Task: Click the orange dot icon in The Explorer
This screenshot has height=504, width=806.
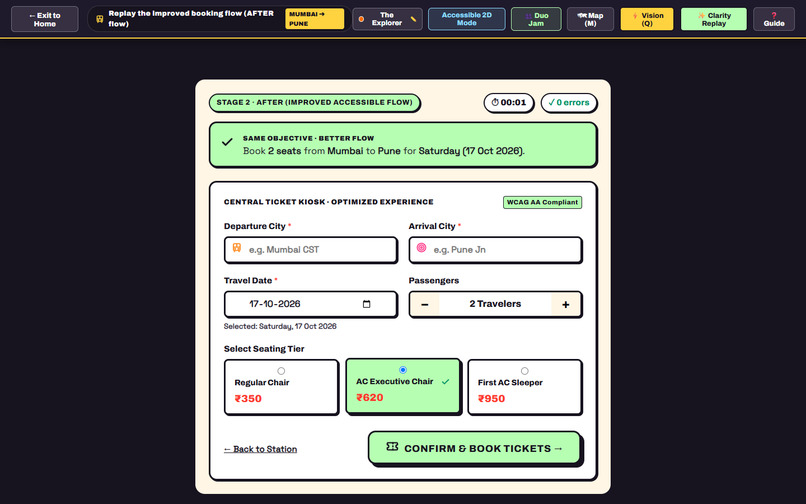Action: 361,19
